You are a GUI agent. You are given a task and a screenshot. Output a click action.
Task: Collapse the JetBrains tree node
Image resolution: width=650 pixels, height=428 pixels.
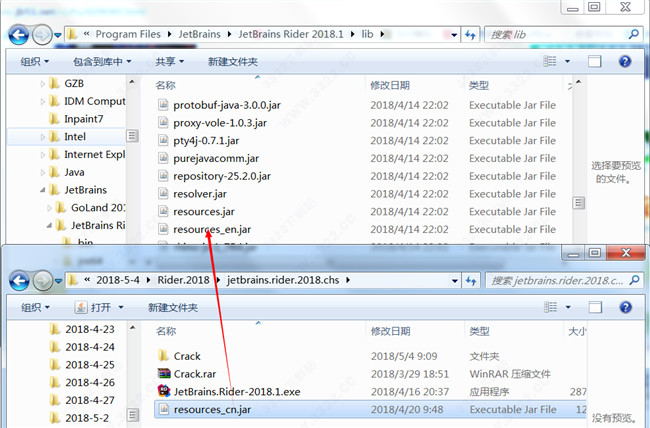[x=43, y=190]
